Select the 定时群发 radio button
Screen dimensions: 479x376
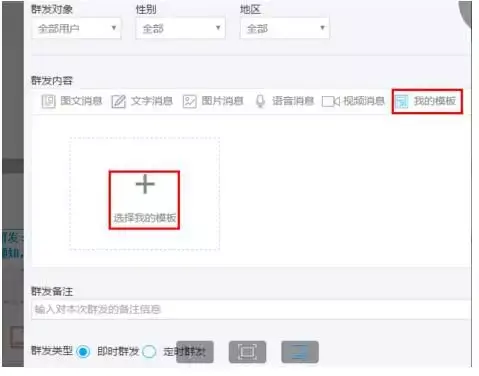(x=149, y=352)
